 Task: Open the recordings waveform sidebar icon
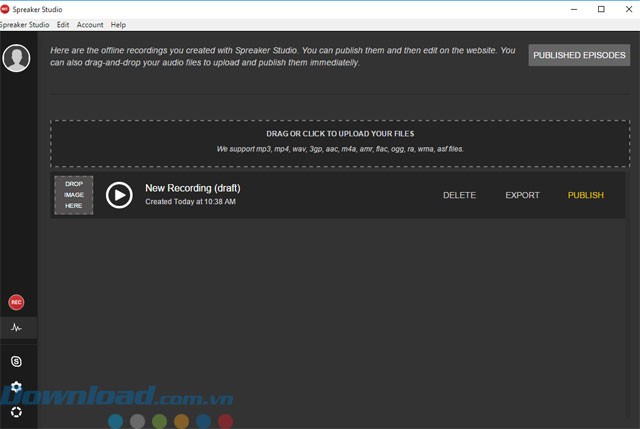click(x=16, y=327)
